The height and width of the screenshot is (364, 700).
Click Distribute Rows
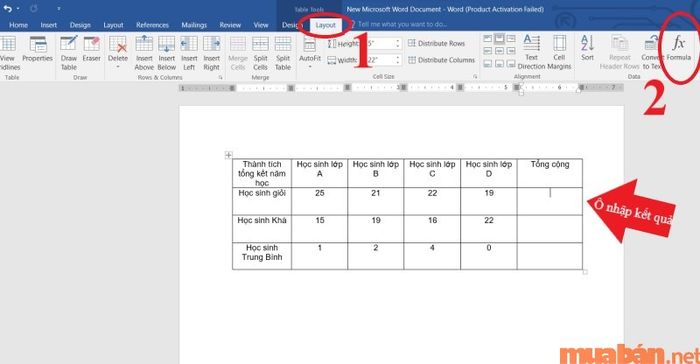pyautogui.click(x=437, y=43)
